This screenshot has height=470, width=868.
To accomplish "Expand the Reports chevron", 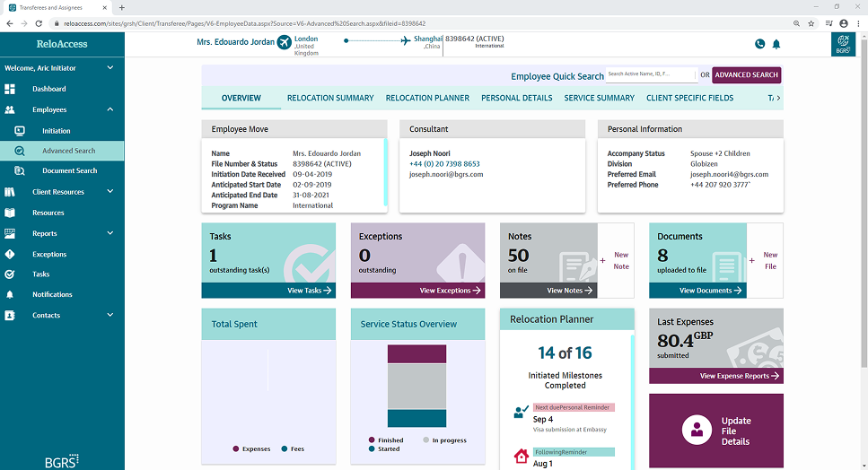I will coord(110,233).
